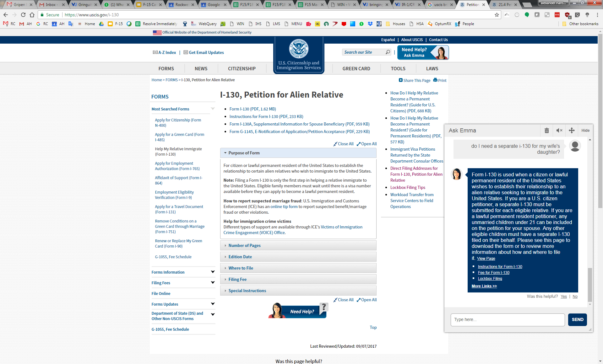
Task: Click upper Open All expand icon
Action: point(358,144)
